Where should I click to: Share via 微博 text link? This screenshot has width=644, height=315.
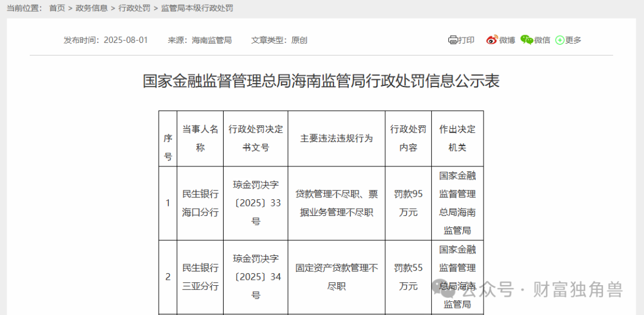click(507, 40)
